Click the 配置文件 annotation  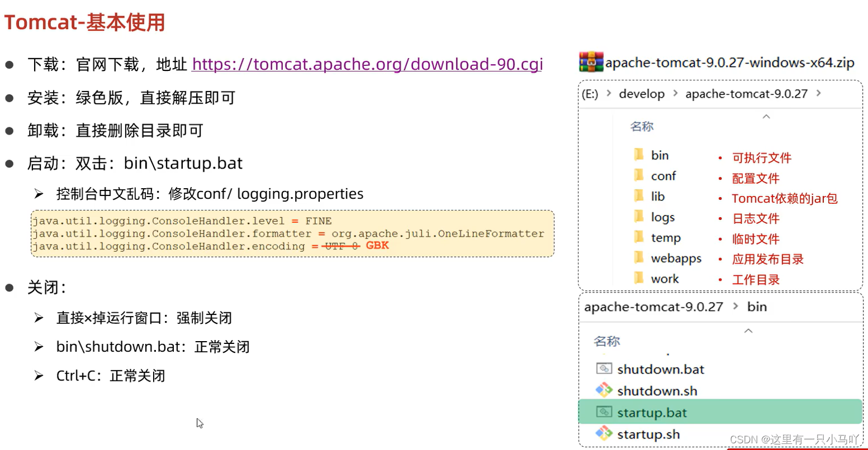(755, 178)
